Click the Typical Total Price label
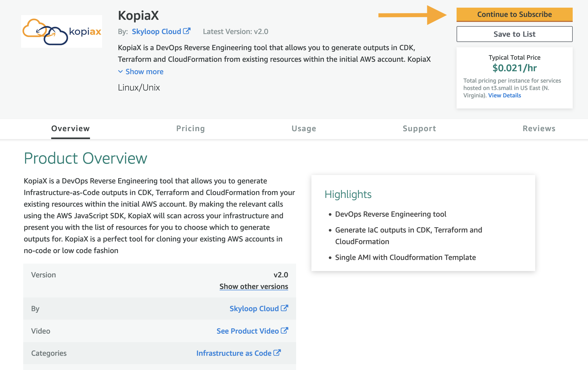Image resolution: width=588 pixels, height=370 pixels. tap(514, 57)
